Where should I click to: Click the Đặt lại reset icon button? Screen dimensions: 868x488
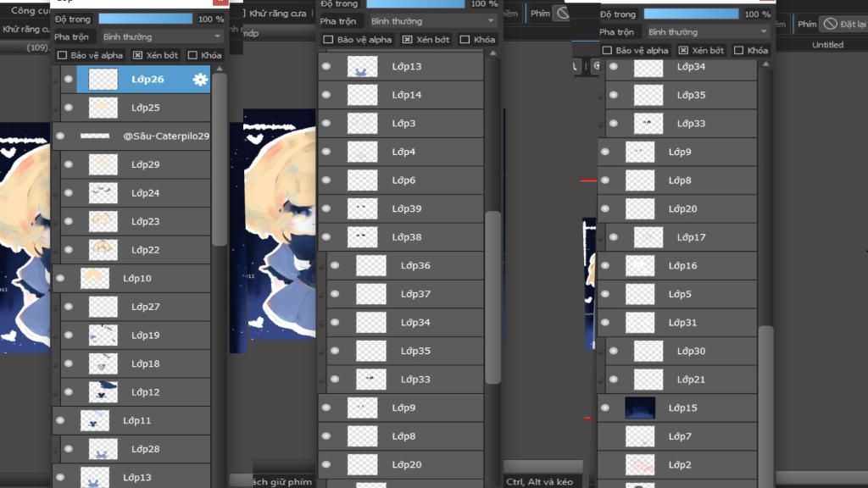point(830,24)
